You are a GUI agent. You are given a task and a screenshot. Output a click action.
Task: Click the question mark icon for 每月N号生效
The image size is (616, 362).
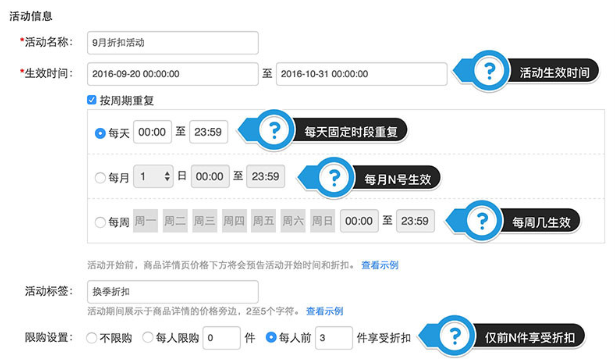[x=334, y=178]
